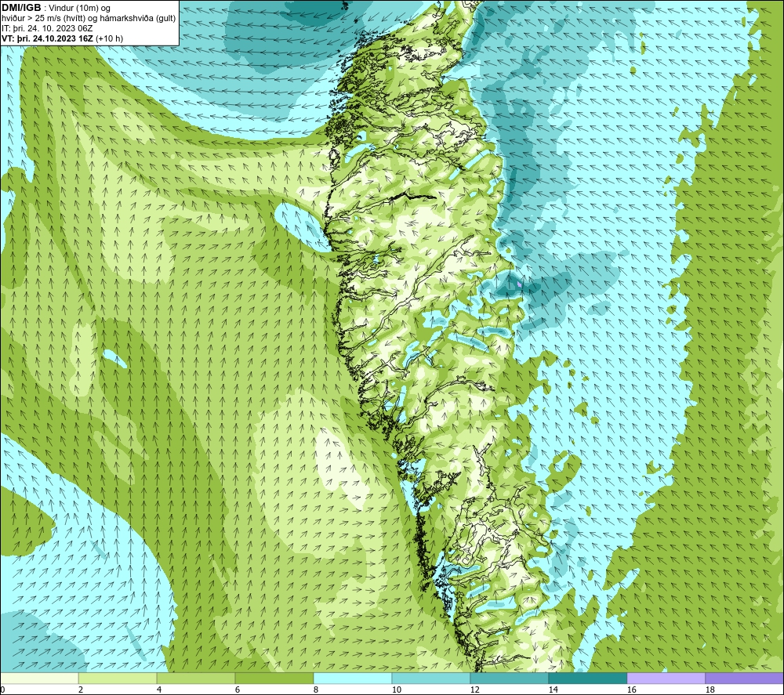Viewport: 784px width, 695px height.
Task: Click the 2–4 m/s light green swatch
Action: click(118, 678)
